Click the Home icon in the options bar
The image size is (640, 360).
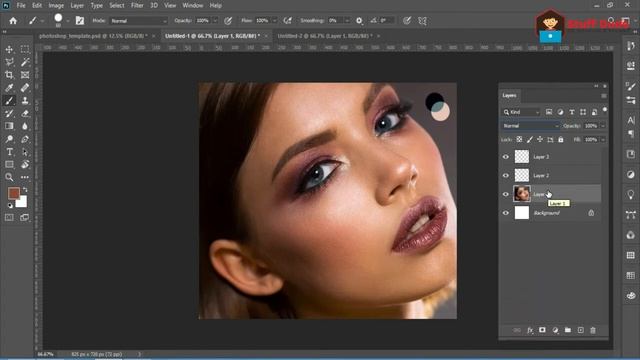tap(13, 21)
